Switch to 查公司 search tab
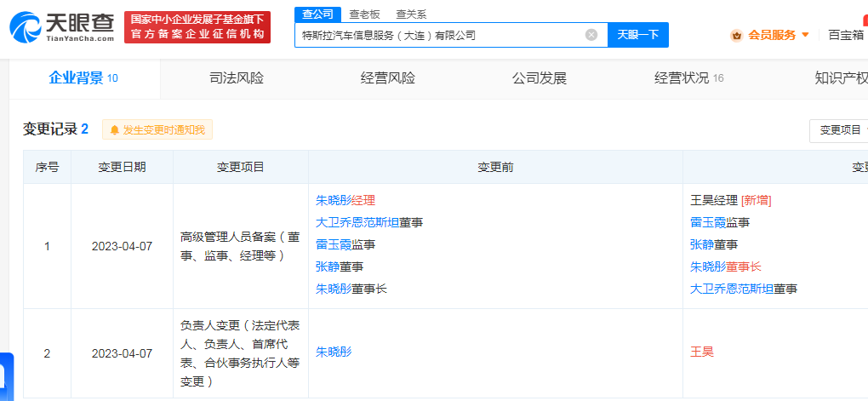 317,14
